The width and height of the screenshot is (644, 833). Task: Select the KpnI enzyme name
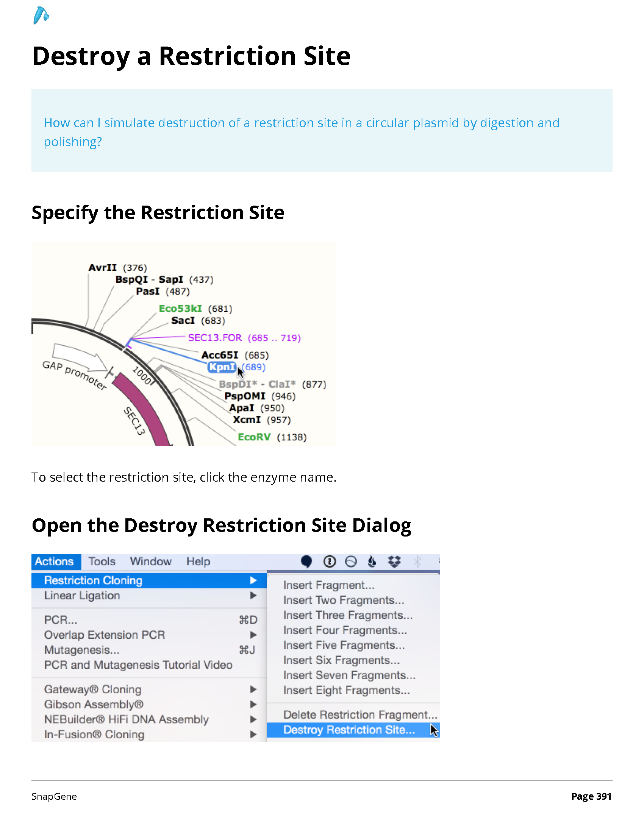click(222, 367)
